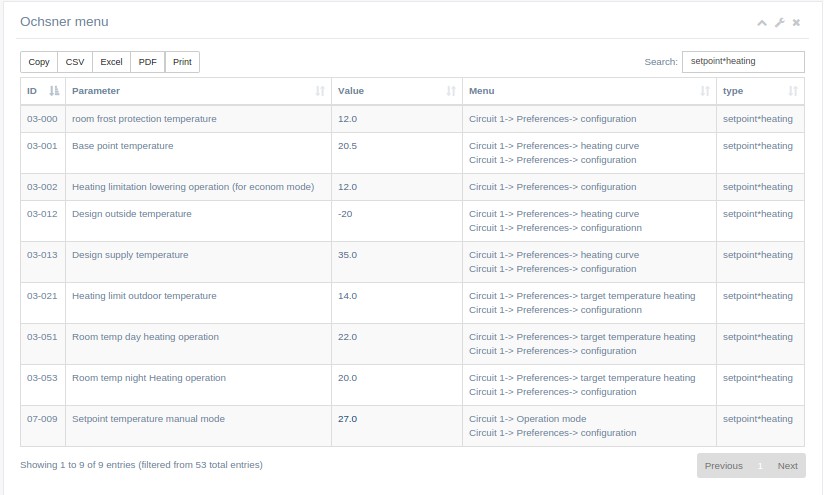Viewport: 824px width, 495px height.
Task: Select the 03-021 Heating limit outdoor temperature row
Action: [413, 303]
